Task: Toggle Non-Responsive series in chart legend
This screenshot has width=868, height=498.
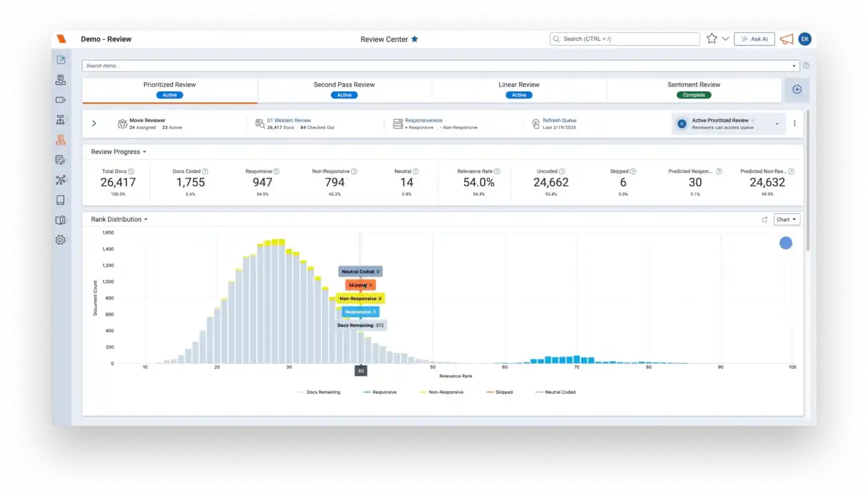Action: coord(441,392)
